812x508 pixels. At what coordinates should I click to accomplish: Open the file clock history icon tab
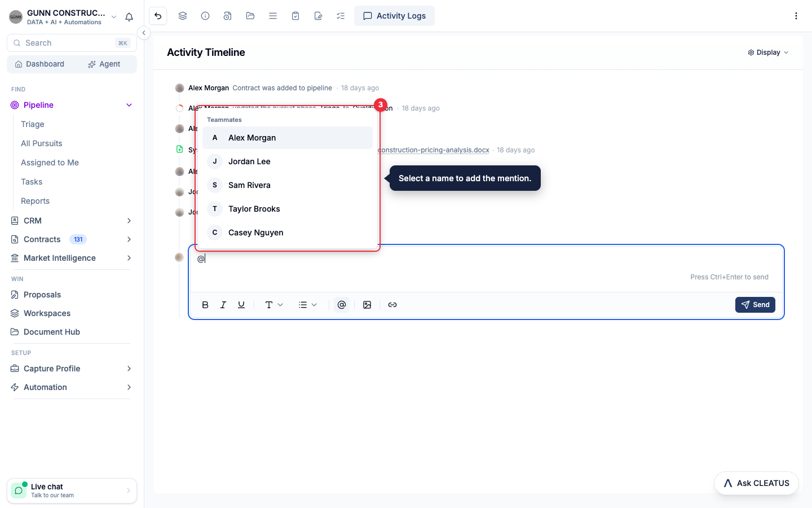point(228,16)
